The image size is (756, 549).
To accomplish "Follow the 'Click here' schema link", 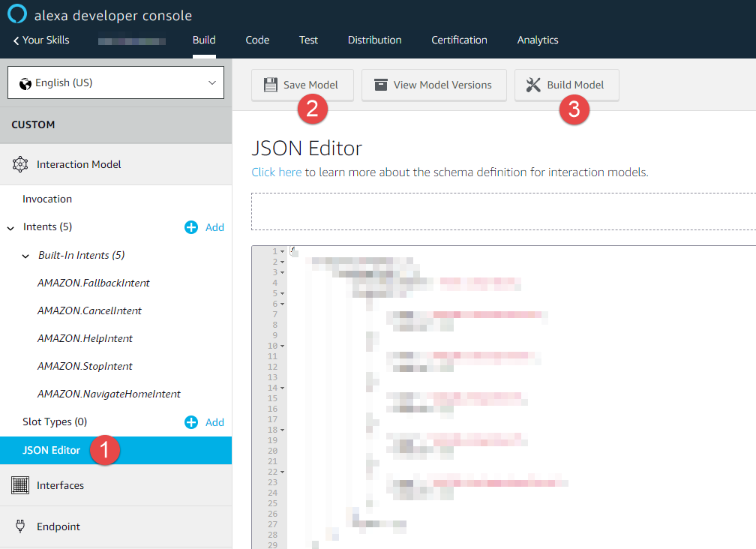I will tap(276, 172).
